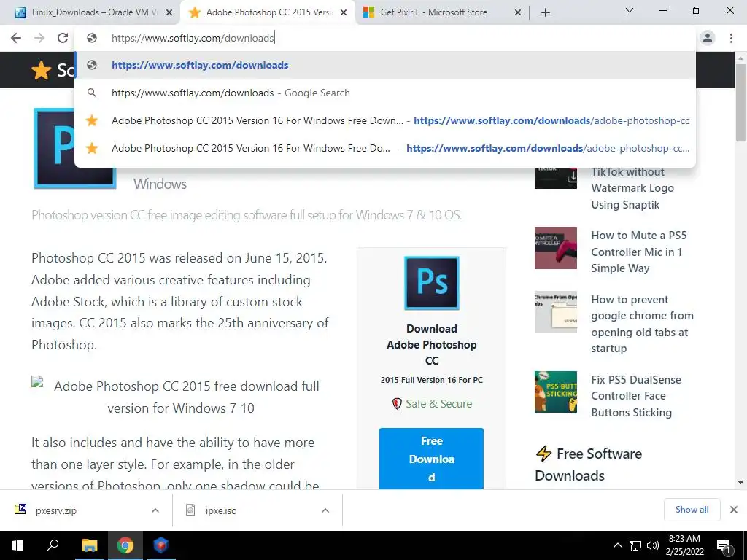Show hidden system tray icons

[617, 545]
